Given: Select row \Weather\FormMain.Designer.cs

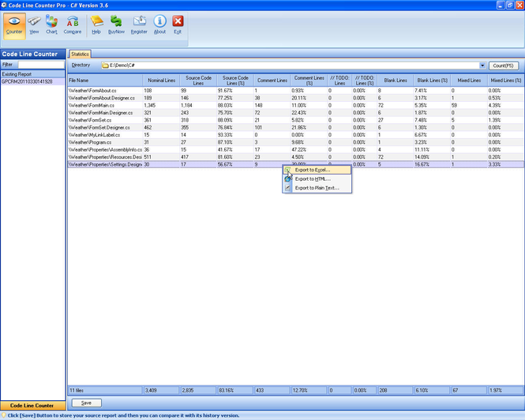Looking at the screenshot, I should (296, 113).
